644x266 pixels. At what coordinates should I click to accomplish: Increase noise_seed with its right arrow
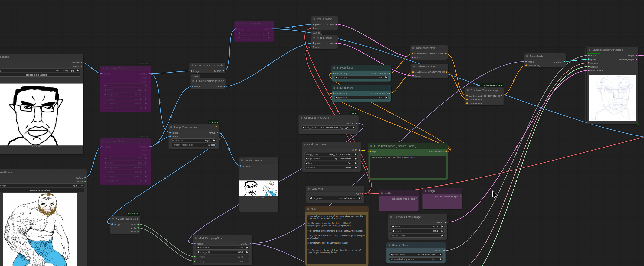(441, 255)
